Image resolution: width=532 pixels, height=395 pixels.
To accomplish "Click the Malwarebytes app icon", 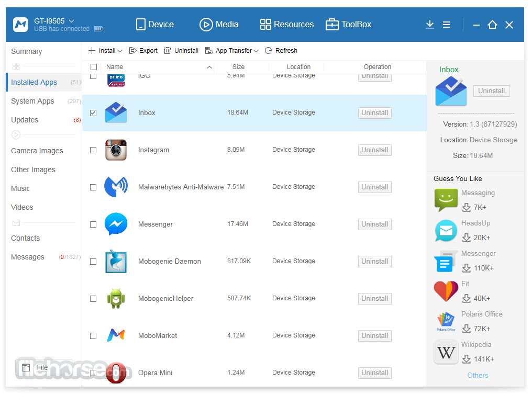I will [116, 187].
